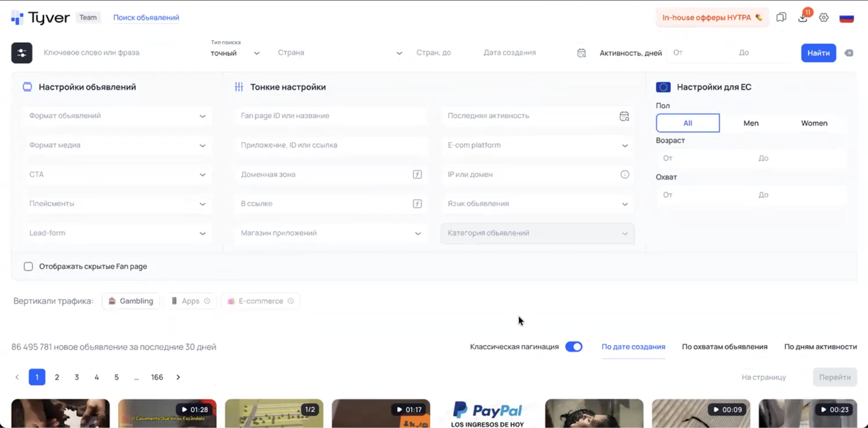The width and height of the screenshot is (868, 428).
Task: Click the clear search X icon
Action: pos(849,53)
